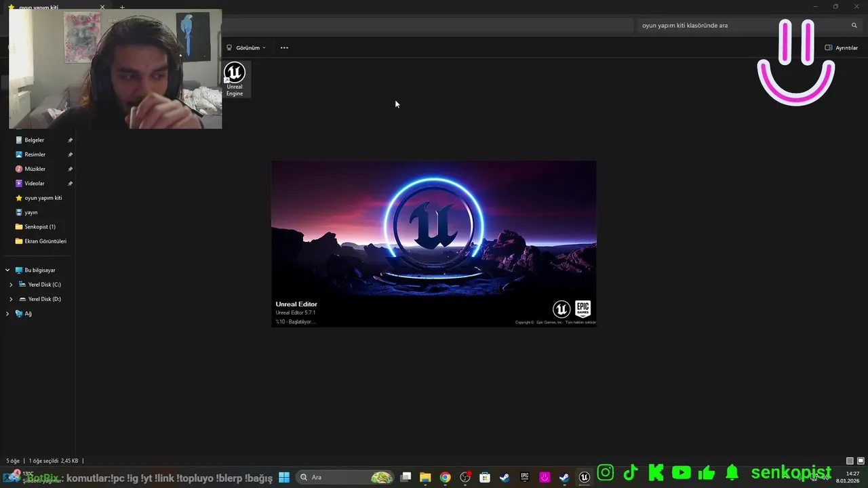This screenshot has width=868, height=488.
Task: Unpin Belgeler using its pin icon
Action: (x=70, y=140)
